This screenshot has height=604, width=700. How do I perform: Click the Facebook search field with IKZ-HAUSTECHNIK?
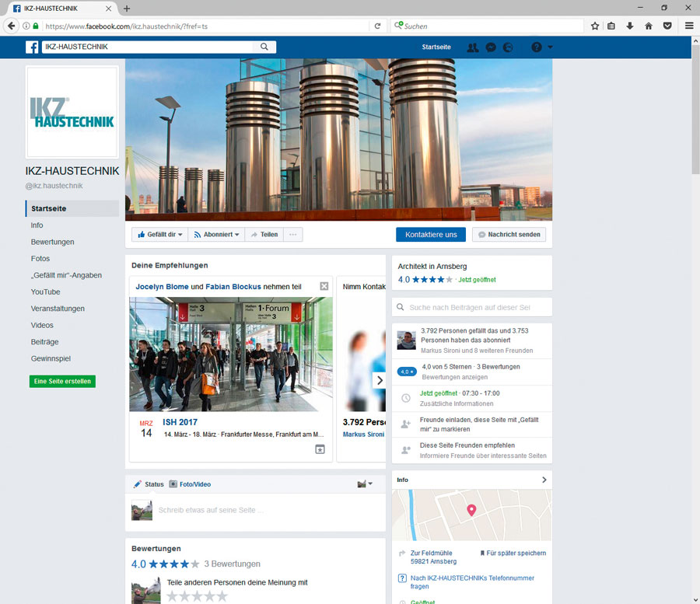tap(149, 47)
